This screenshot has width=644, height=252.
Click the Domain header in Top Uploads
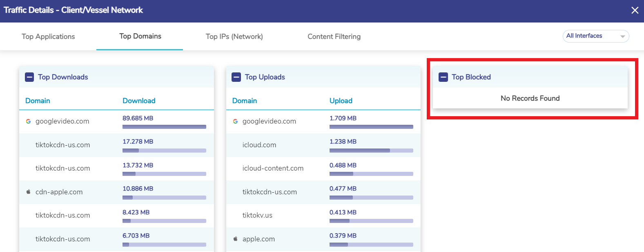click(244, 101)
